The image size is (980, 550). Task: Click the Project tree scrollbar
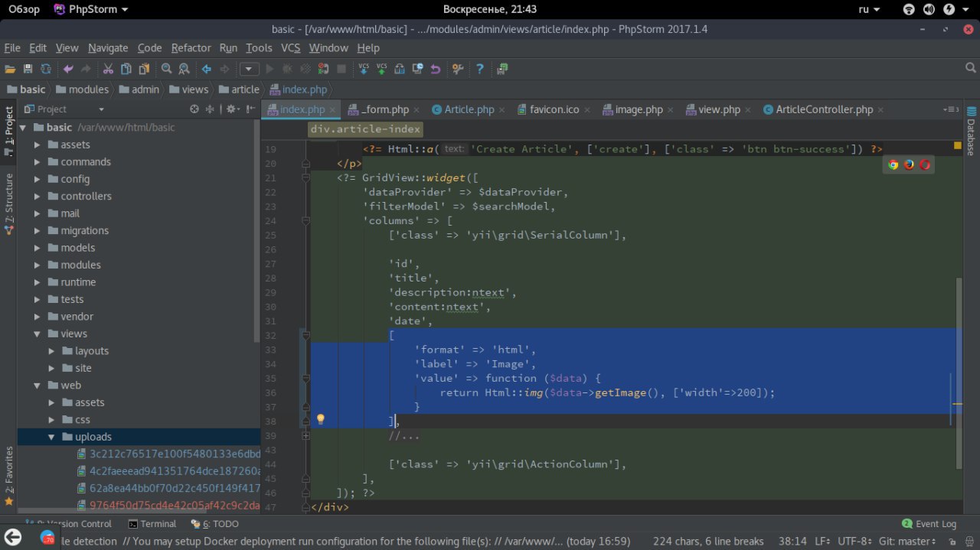pyautogui.click(x=257, y=229)
